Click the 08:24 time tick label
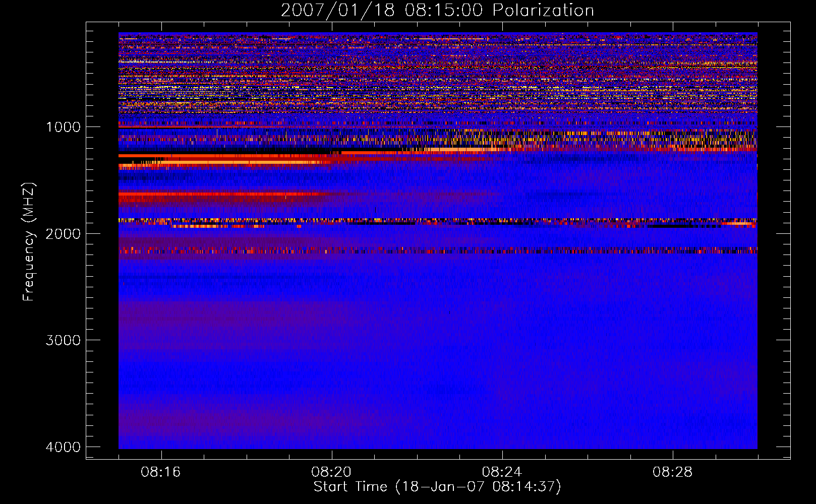This screenshot has width=816, height=504. point(502,472)
